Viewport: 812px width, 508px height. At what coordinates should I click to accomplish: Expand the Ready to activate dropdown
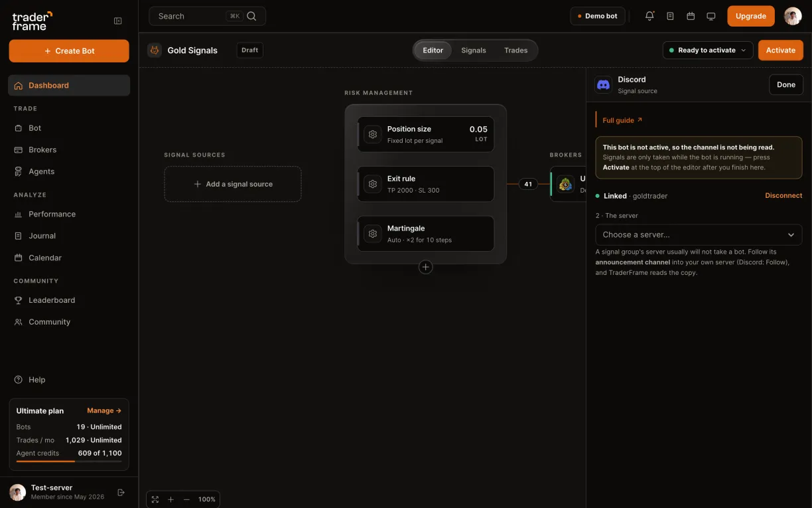click(x=708, y=50)
